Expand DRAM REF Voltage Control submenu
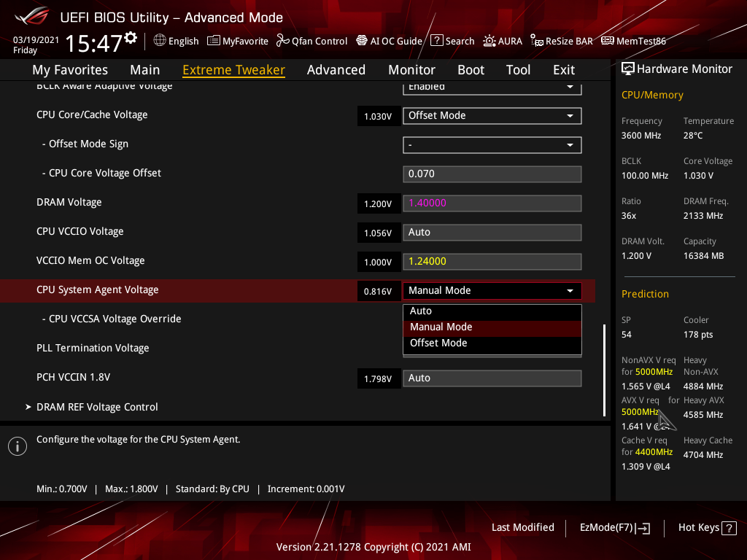This screenshot has width=747, height=560. click(x=97, y=407)
